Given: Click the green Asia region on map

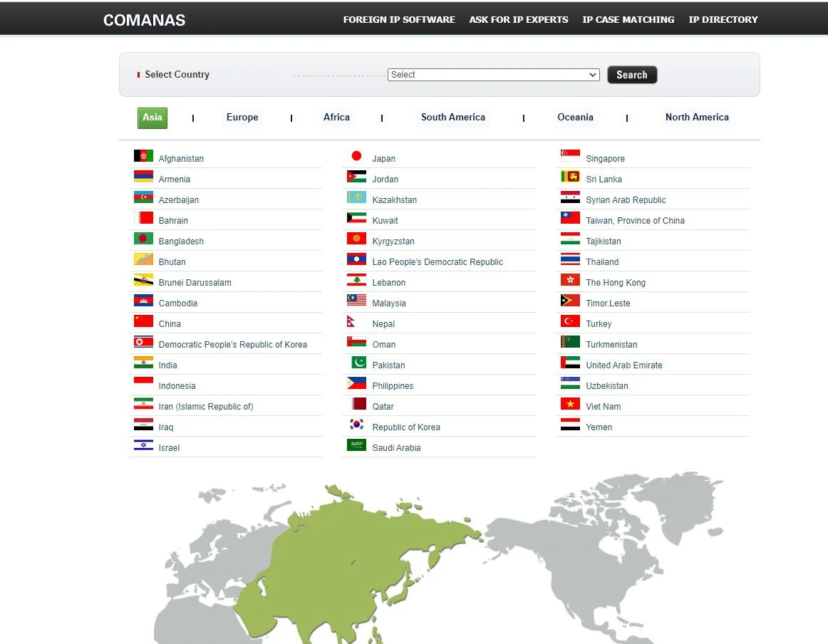Looking at the screenshot, I should tap(338, 570).
